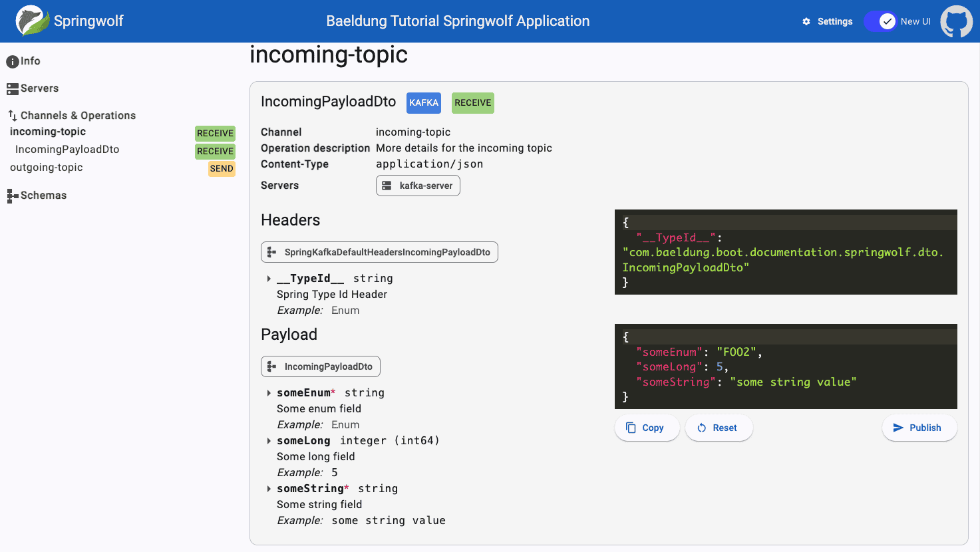Reset the payload example

point(718,428)
